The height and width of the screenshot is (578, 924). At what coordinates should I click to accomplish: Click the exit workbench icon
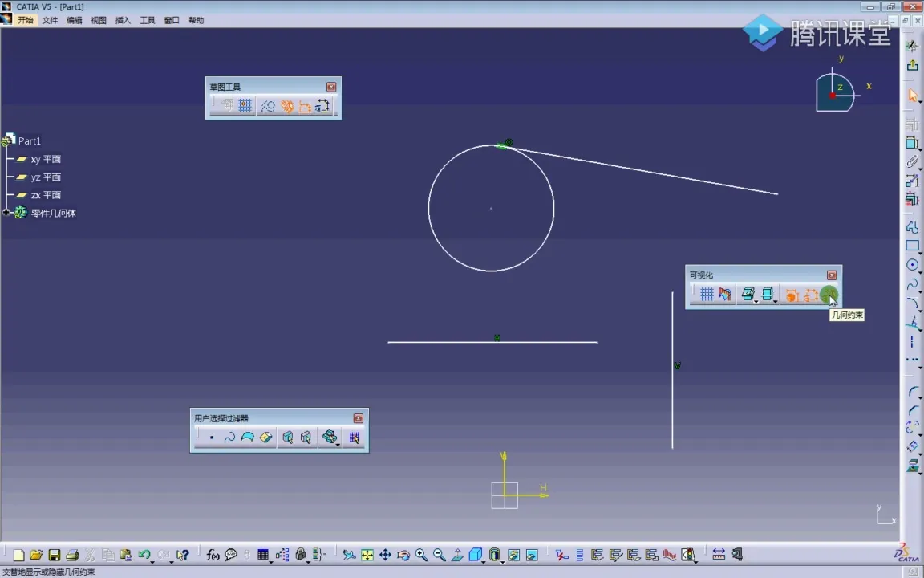click(912, 66)
